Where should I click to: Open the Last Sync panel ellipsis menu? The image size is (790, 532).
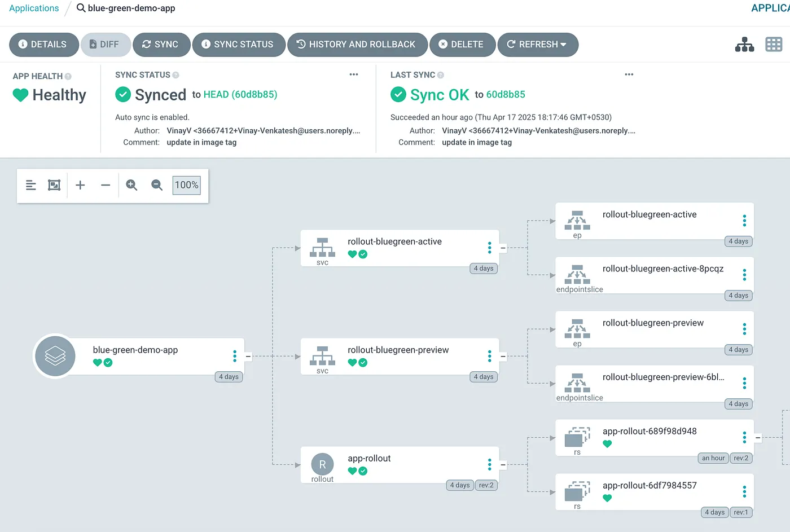[629, 74]
